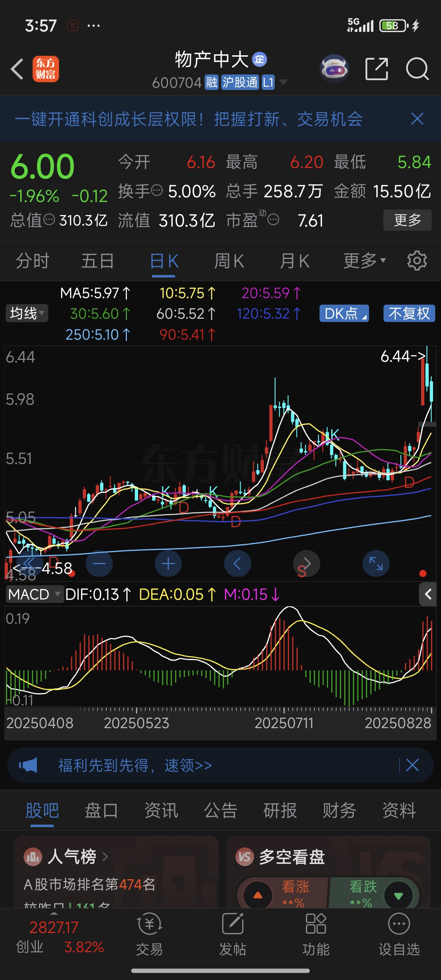Move chart left with arrow button
Viewport: 441px width, 980px height.
point(237,563)
